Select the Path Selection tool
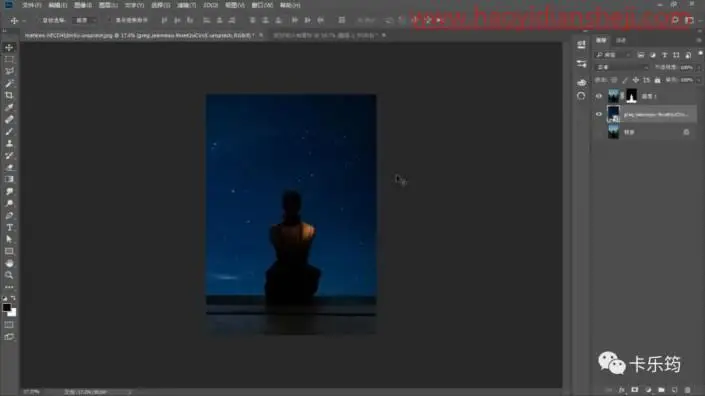Image resolution: width=705 pixels, height=396 pixels. click(9, 239)
